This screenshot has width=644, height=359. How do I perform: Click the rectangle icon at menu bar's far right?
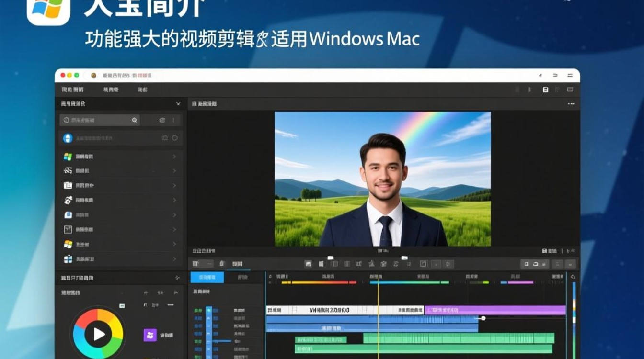[570, 90]
